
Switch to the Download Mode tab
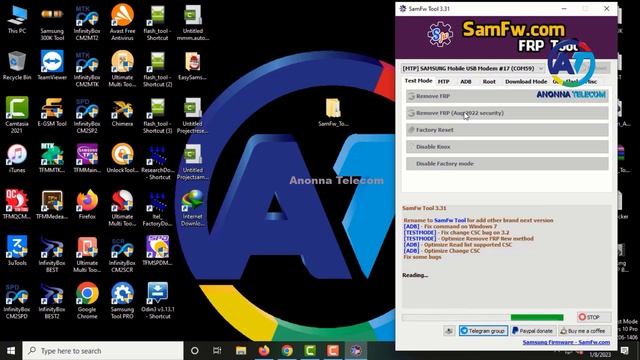tap(526, 82)
